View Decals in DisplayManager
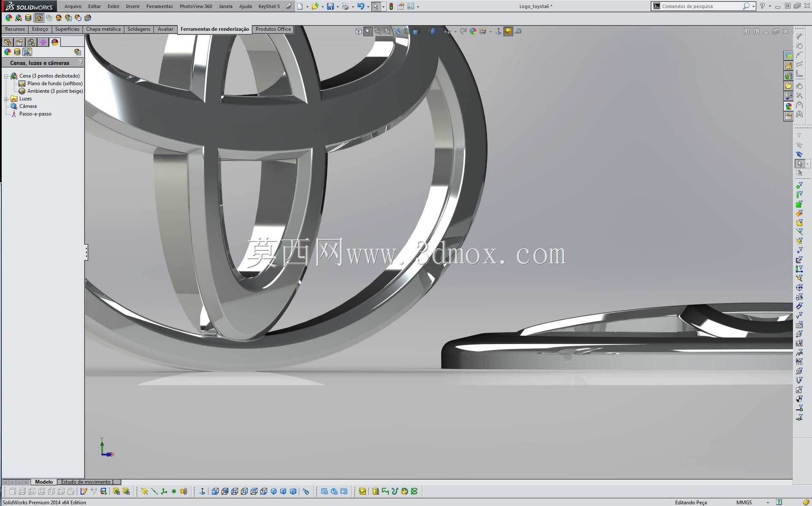Screen dimensions: 812x506 (x=17, y=52)
